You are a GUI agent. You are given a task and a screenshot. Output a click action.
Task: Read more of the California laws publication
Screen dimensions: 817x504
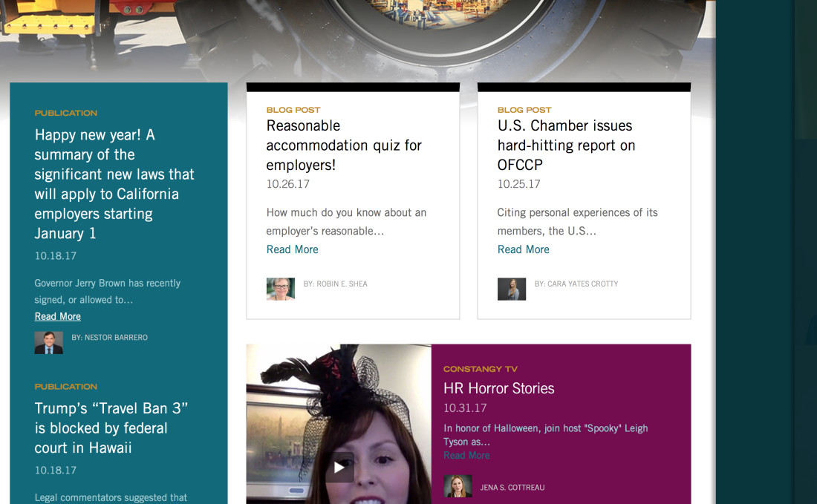58,316
